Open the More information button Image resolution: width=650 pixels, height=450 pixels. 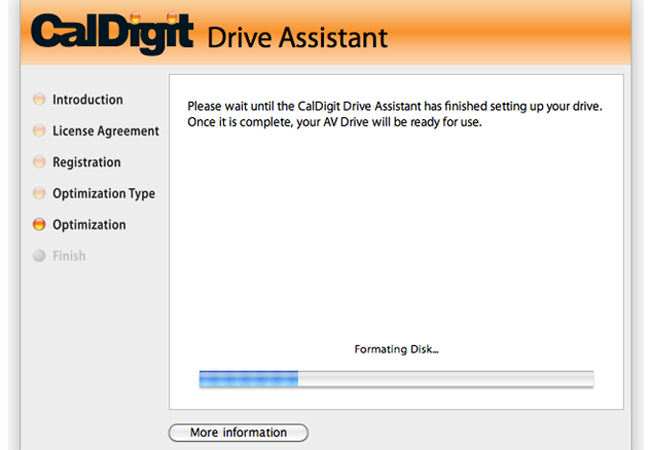point(238,433)
